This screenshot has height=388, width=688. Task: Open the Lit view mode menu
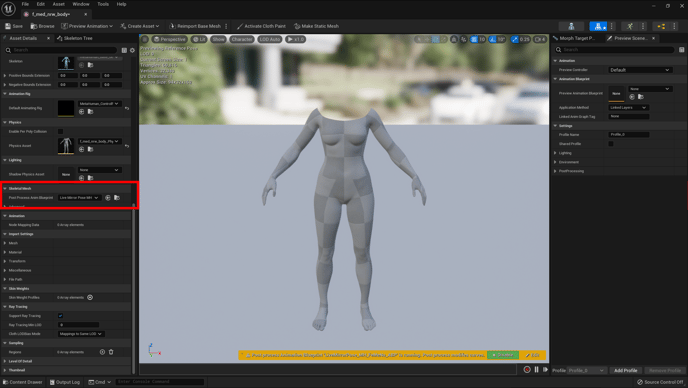[199, 39]
